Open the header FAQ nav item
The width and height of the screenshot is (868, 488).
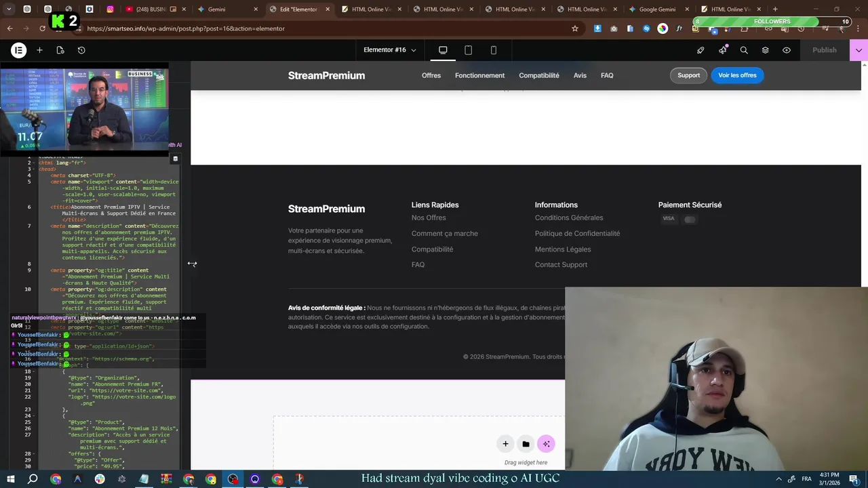point(607,75)
